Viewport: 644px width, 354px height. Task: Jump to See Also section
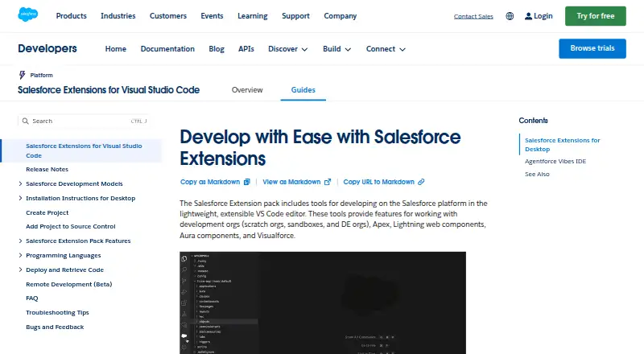(x=537, y=174)
